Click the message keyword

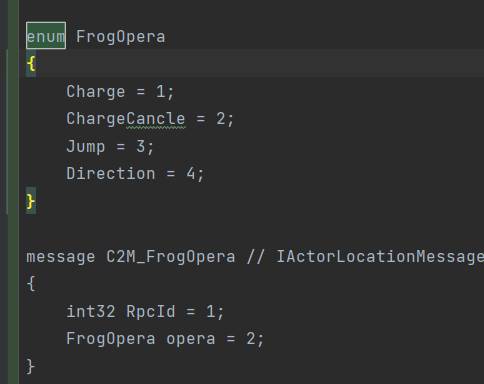pyautogui.click(x=61, y=257)
